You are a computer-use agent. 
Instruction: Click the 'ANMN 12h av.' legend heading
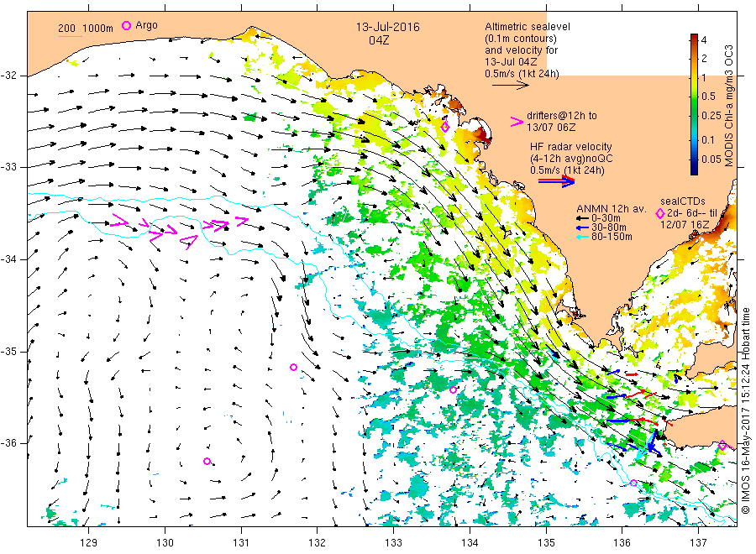(612, 209)
